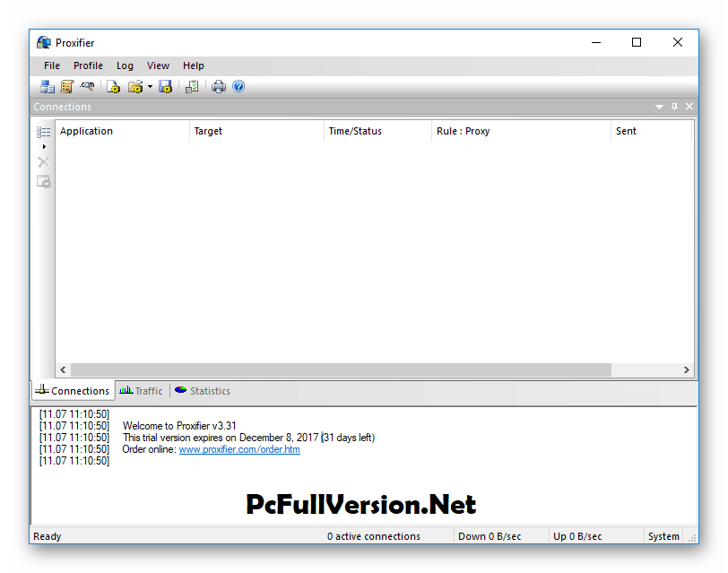Click the trial version expires log line

(x=249, y=438)
